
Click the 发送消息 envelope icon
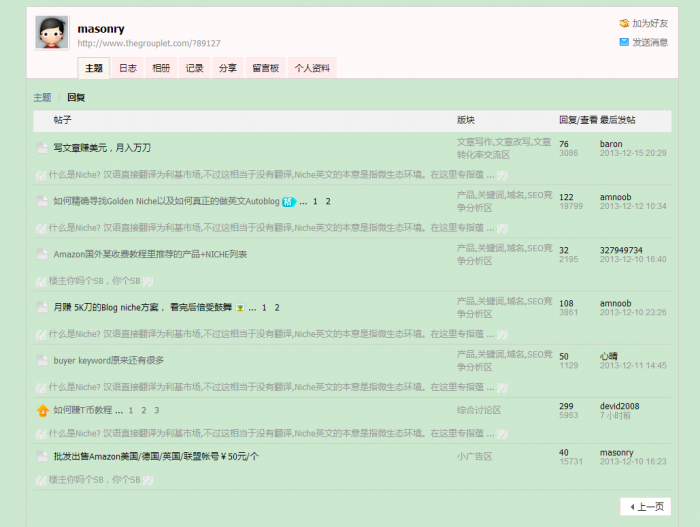624,42
